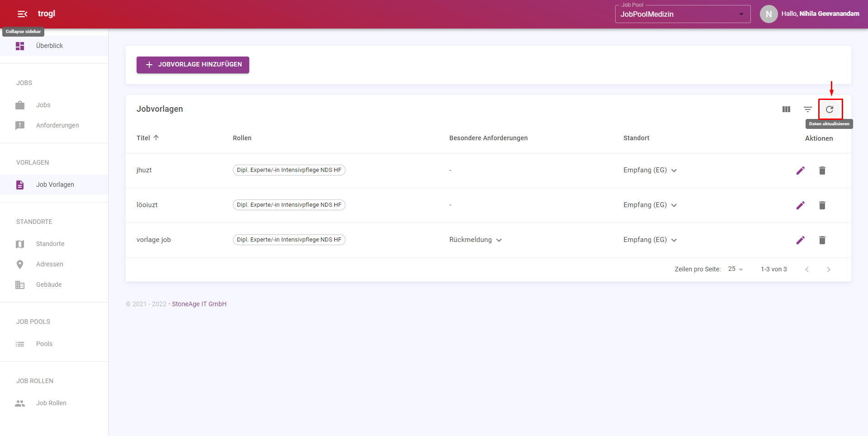Change rows per page from 25
The height and width of the screenshot is (436, 868).
point(735,269)
